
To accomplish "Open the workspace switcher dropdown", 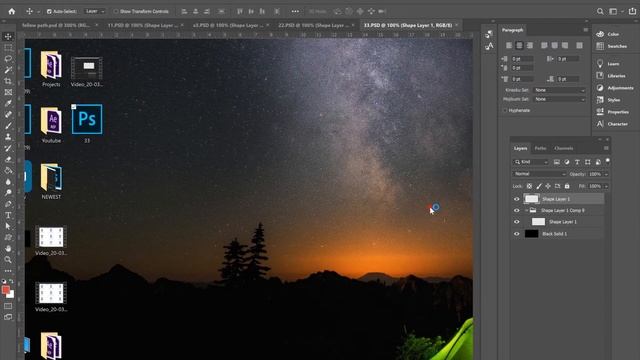I will click(x=615, y=11).
